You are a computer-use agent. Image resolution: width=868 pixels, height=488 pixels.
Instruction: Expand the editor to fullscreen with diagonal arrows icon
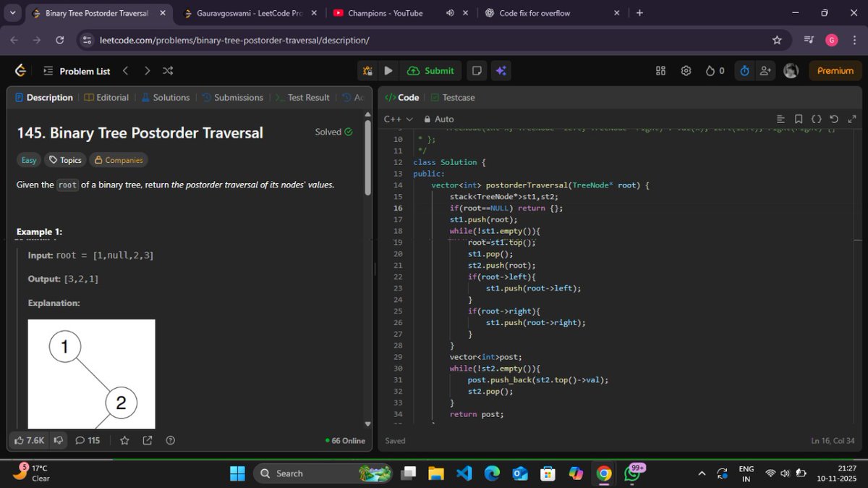pyautogui.click(x=851, y=118)
